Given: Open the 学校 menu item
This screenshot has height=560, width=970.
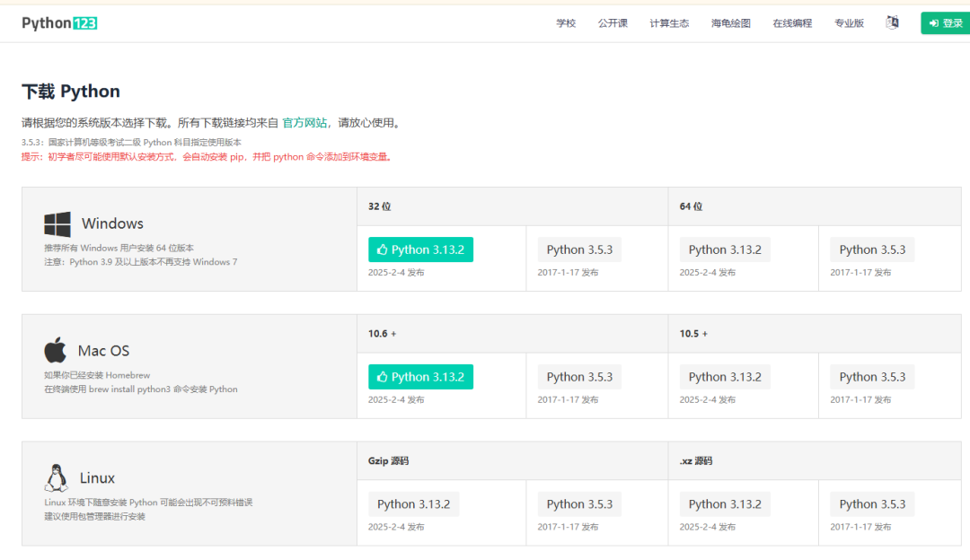Looking at the screenshot, I should [x=566, y=23].
